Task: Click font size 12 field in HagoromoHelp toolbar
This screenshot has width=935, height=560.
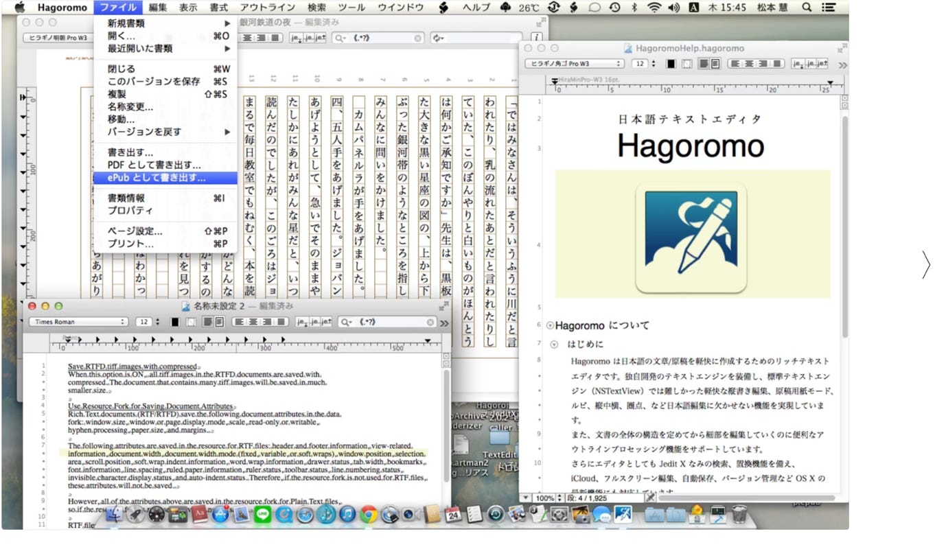Action: click(640, 64)
